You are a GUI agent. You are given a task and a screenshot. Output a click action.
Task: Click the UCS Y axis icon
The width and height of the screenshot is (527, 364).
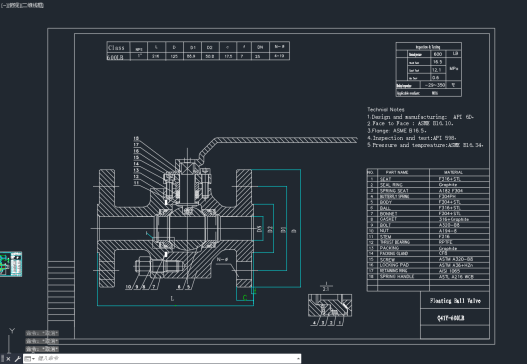(x=12, y=331)
